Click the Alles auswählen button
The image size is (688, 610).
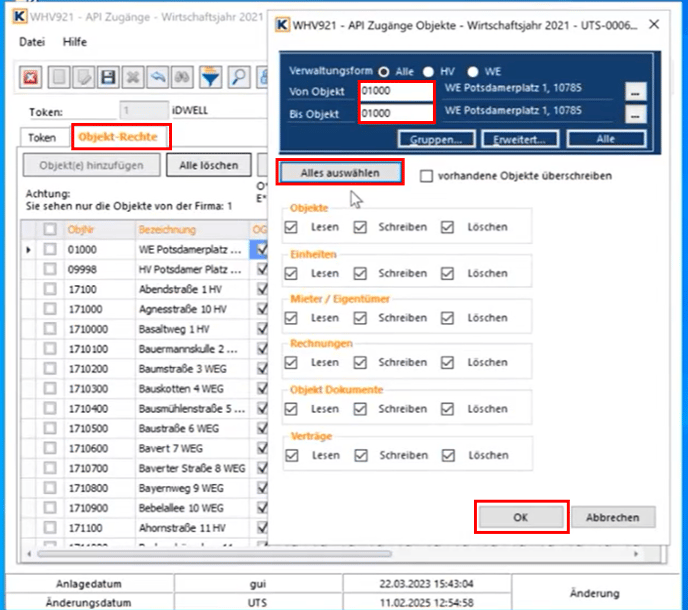(x=340, y=172)
